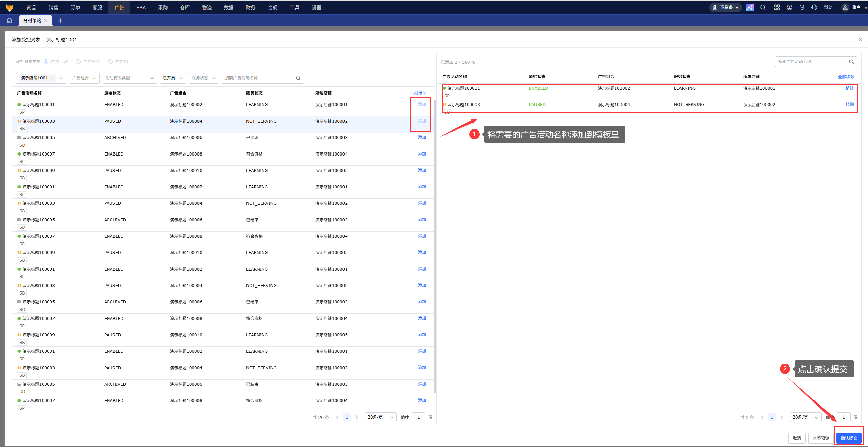Remove 演示标题100003 from the added list
This screenshot has height=447, width=868.
[850, 104]
